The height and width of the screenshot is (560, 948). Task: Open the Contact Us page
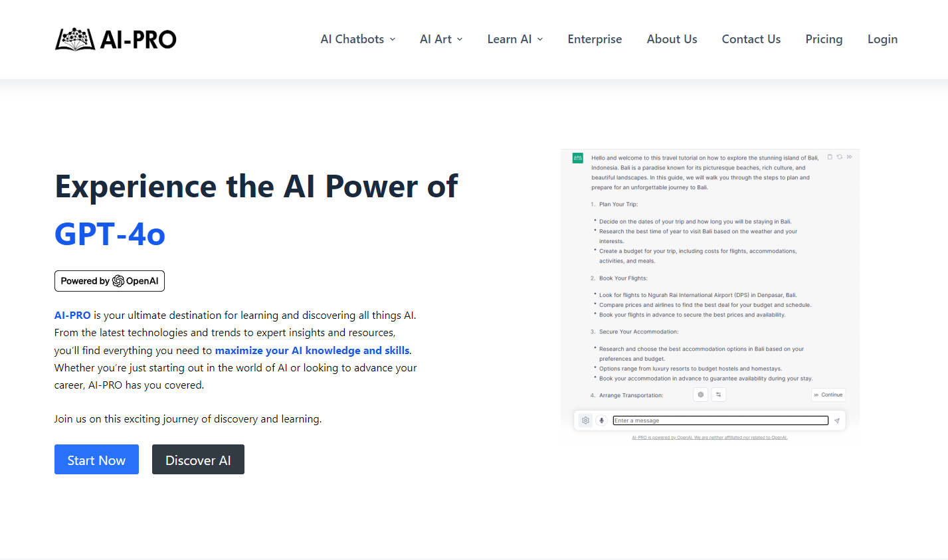point(751,39)
